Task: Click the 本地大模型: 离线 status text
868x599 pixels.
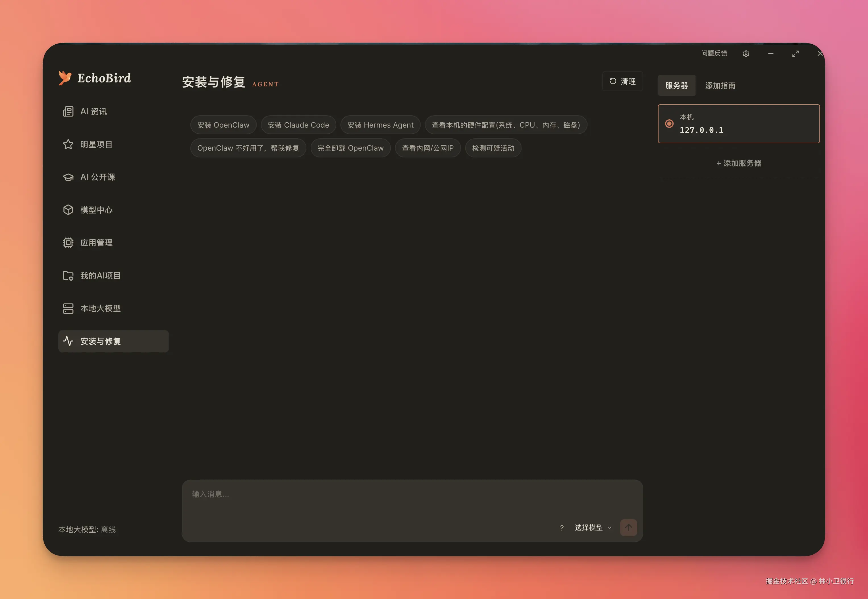Action: pos(87,530)
